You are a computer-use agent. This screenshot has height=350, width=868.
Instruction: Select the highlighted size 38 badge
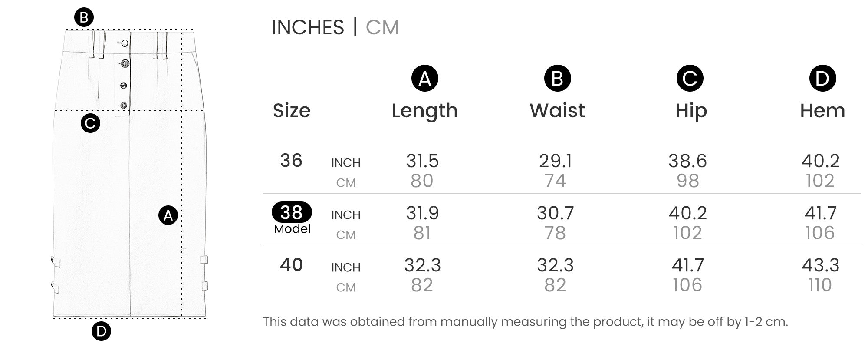tap(292, 212)
